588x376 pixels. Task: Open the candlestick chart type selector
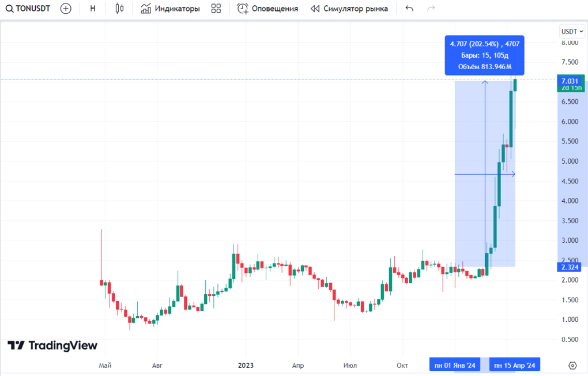pos(119,9)
